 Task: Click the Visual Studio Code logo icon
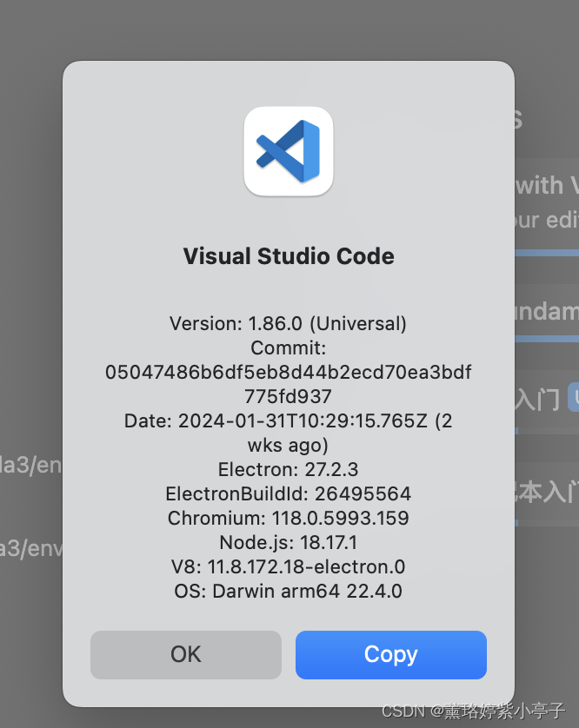tap(288, 150)
